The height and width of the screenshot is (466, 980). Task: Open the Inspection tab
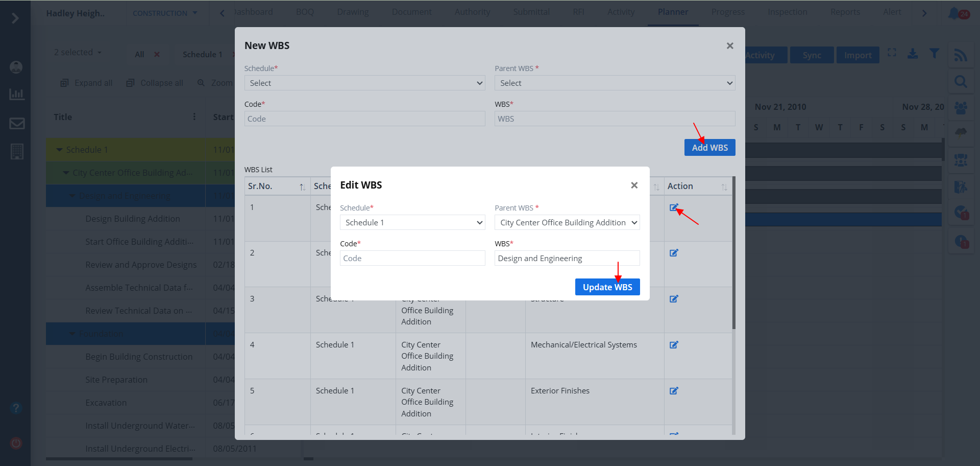coord(787,12)
